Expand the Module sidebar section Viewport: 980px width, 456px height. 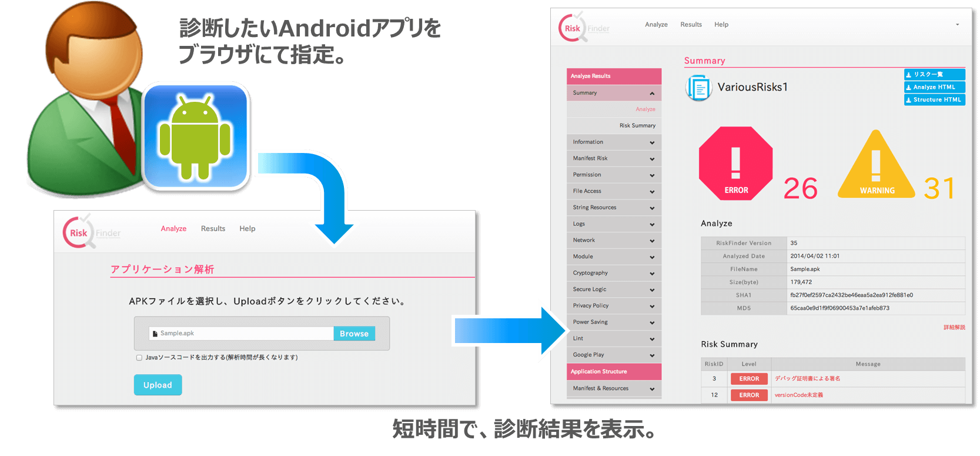[614, 257]
